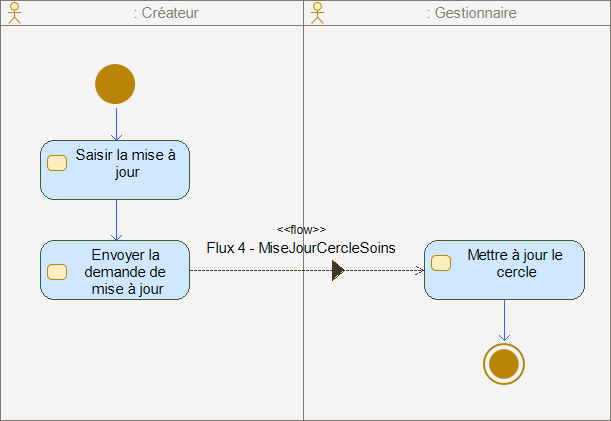Select the final node bullseye circle
This screenshot has width=611, height=421.
(504, 364)
